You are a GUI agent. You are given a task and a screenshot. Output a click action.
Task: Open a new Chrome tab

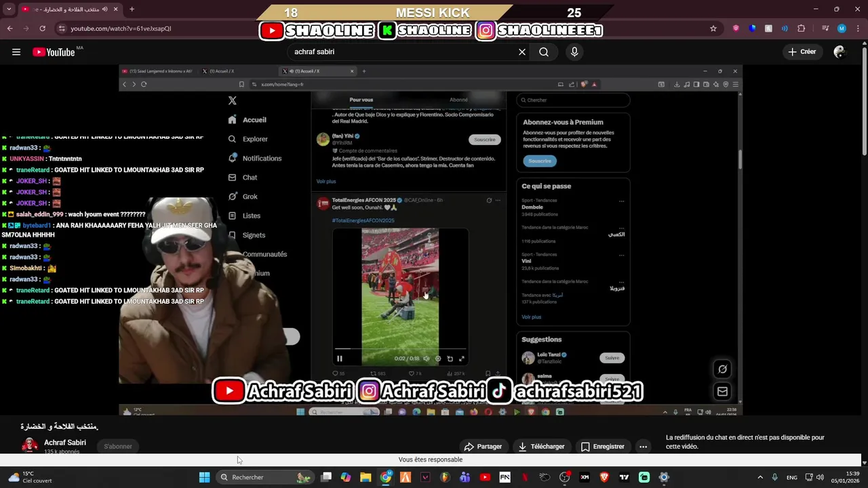click(132, 9)
